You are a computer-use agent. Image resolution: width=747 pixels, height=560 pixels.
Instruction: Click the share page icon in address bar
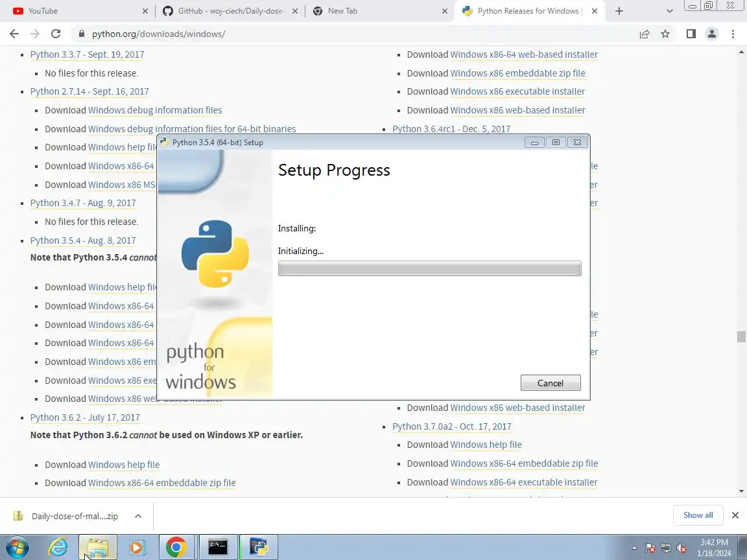pyautogui.click(x=645, y=34)
